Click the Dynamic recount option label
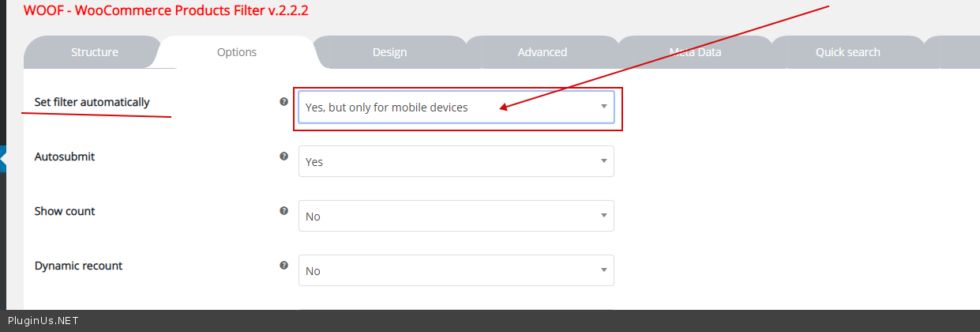The width and height of the screenshot is (980, 332). pyautogui.click(x=78, y=266)
